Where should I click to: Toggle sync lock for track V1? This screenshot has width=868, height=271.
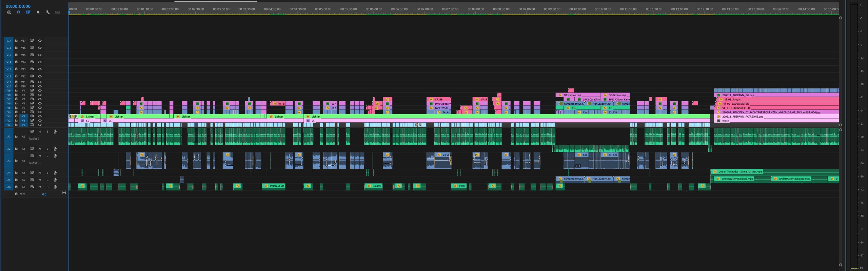[32, 125]
